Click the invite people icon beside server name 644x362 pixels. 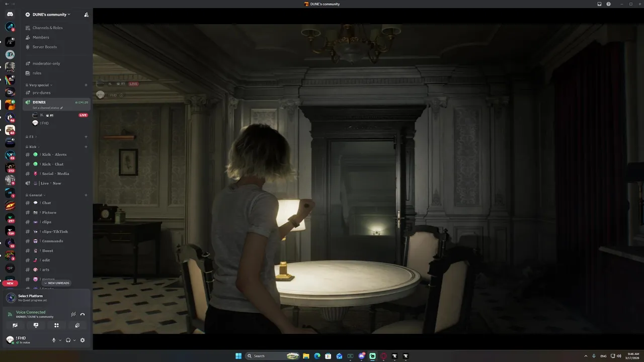pos(86,15)
